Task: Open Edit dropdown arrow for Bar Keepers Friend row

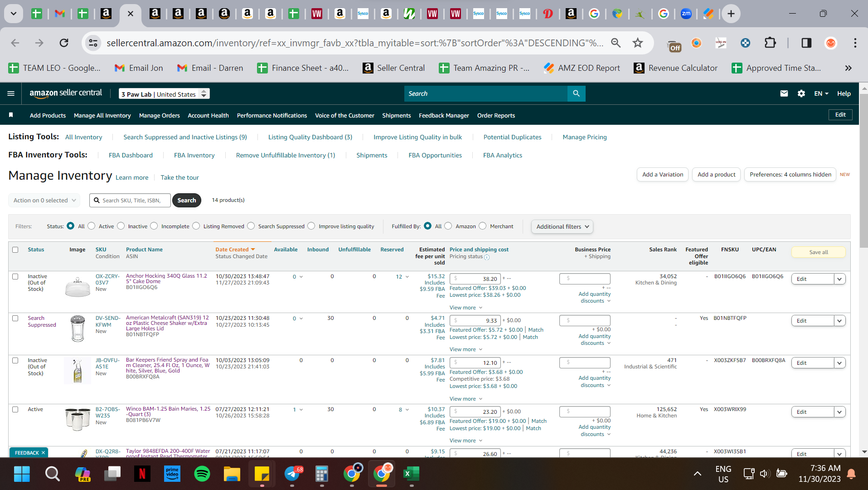Action: 839,363
